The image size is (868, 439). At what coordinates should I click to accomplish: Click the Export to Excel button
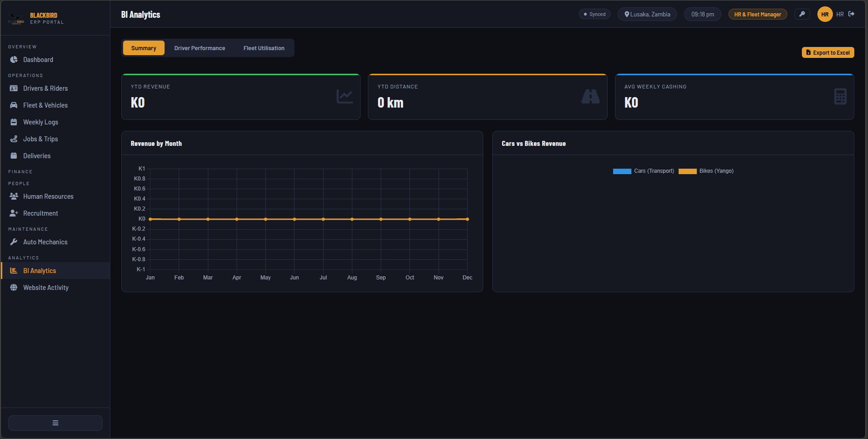click(827, 52)
